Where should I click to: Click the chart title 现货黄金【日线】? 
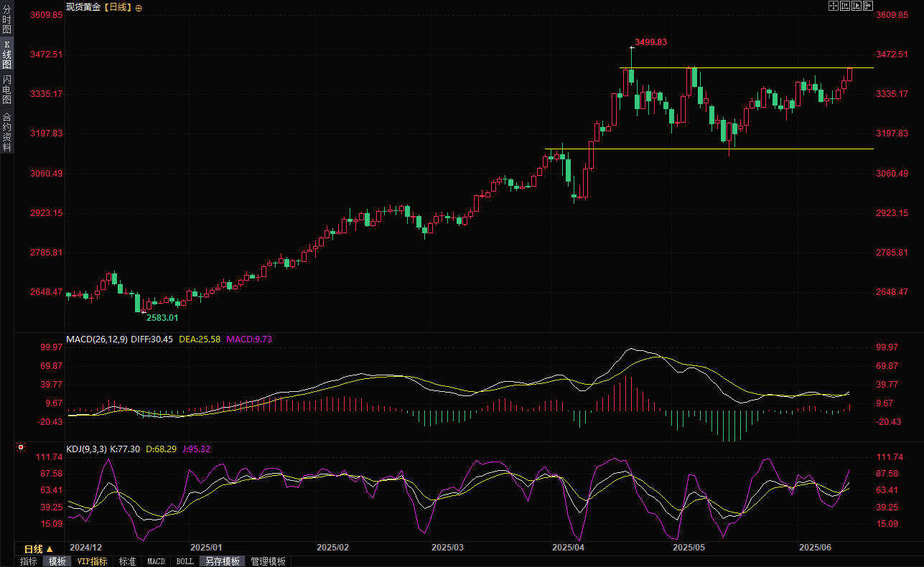(99, 7)
